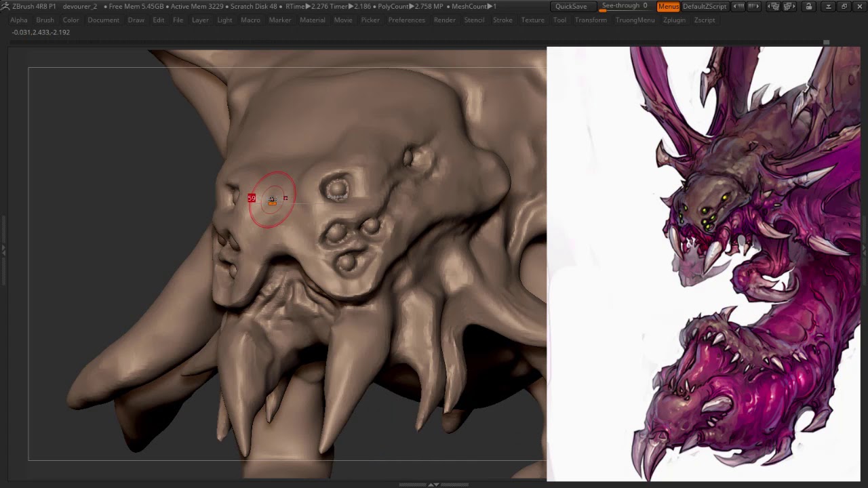Click the hide ZBrush window icon

828,6
